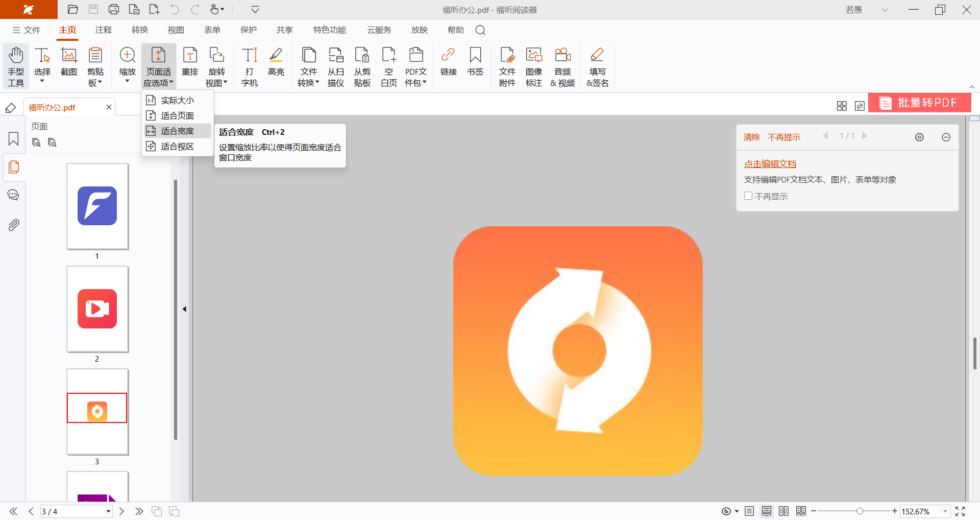Choose Fit Visible (适合视区) menu entry
The width and height of the screenshot is (980, 520).
177,146
